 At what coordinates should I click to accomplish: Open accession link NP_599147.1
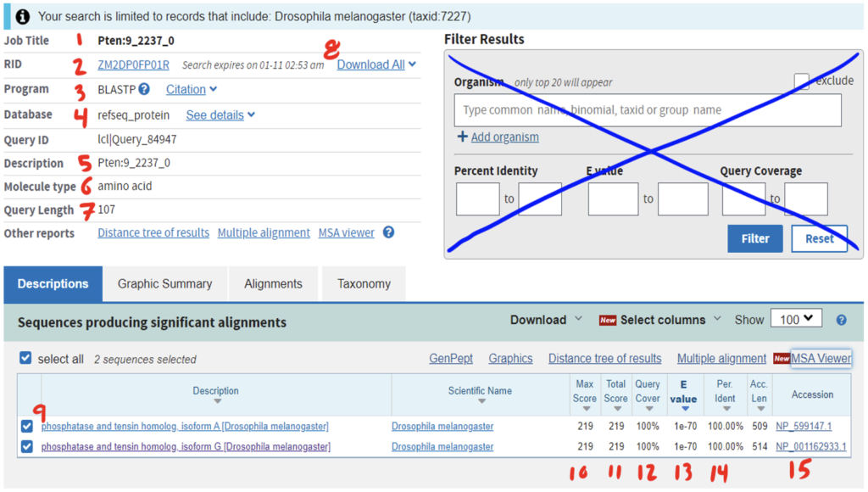pos(804,426)
